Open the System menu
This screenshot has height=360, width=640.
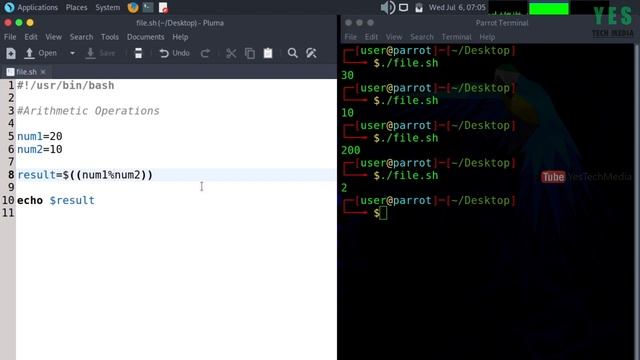[x=107, y=7]
